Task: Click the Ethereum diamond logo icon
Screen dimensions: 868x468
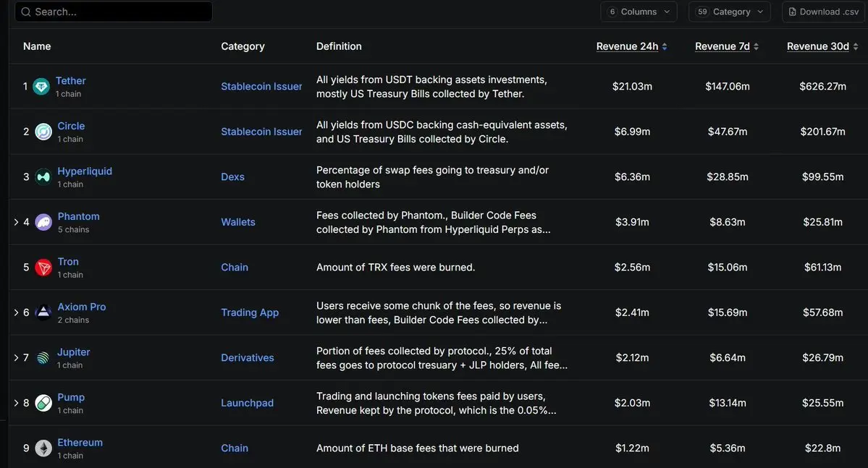Action: click(43, 448)
